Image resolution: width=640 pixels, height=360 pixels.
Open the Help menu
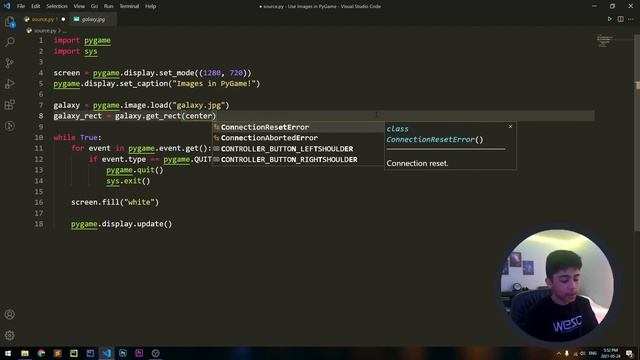(151, 6)
